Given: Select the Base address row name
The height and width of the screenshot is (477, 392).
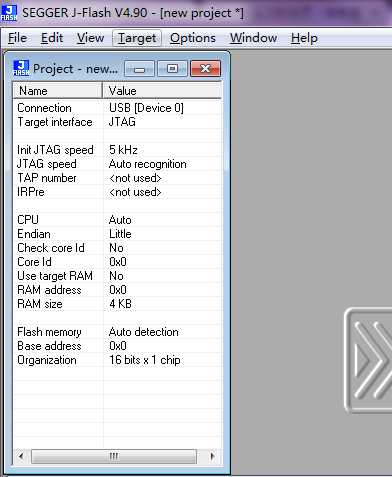Looking at the screenshot, I should pos(49,346).
